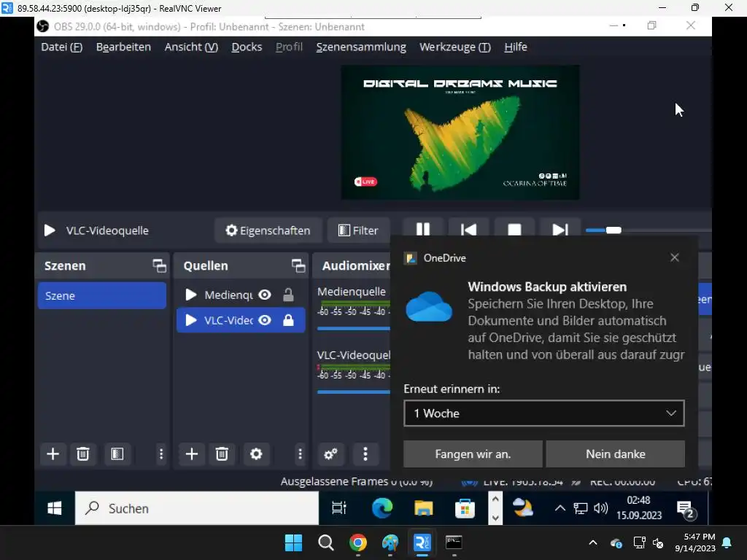Remove the selected source
The width and height of the screenshot is (747, 560).
[x=222, y=454]
